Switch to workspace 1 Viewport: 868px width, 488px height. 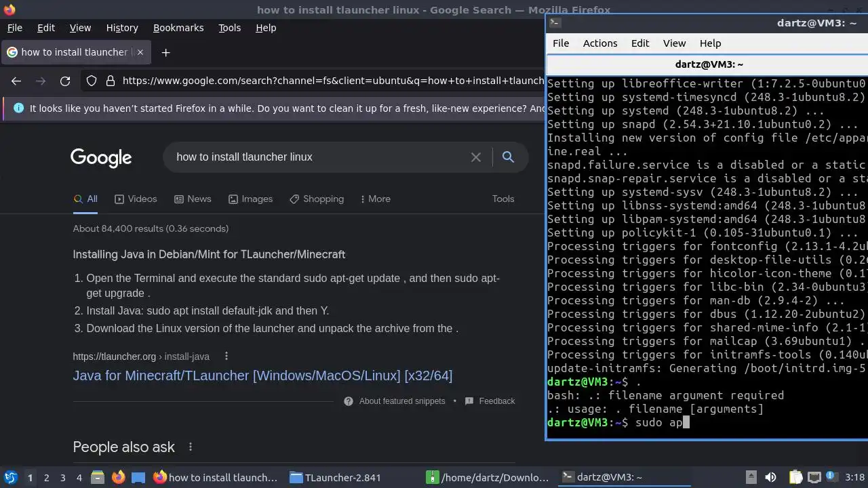coord(30,478)
